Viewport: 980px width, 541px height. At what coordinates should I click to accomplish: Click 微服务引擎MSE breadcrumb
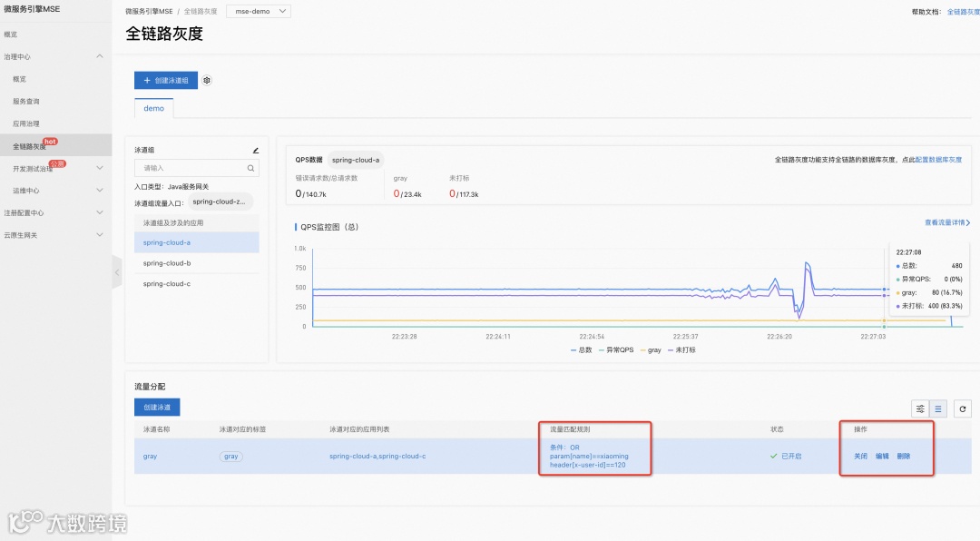(x=149, y=11)
